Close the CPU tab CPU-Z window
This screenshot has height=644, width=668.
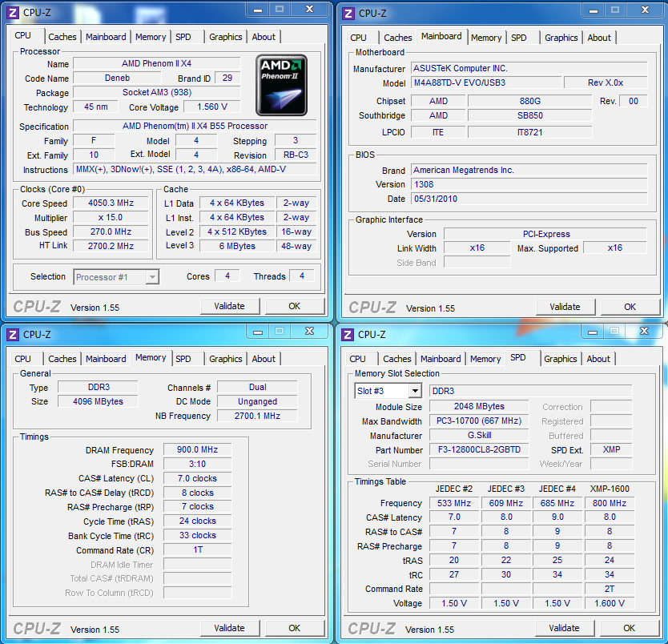click(x=310, y=10)
